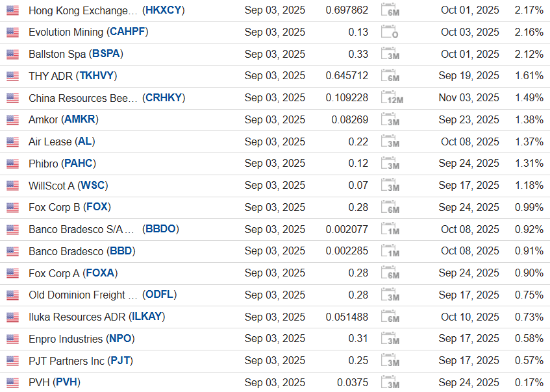
Task: Click the 6M calendar icon for HKXCY
Action: pyautogui.click(x=390, y=10)
